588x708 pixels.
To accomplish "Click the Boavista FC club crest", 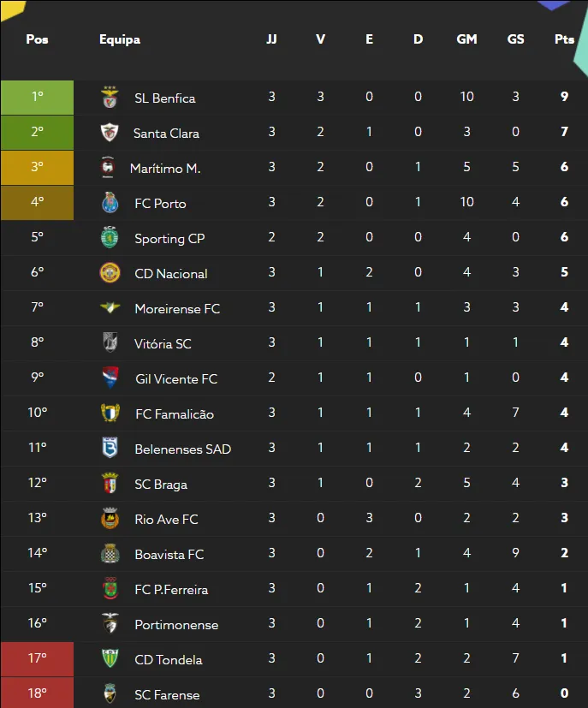I will [110, 554].
